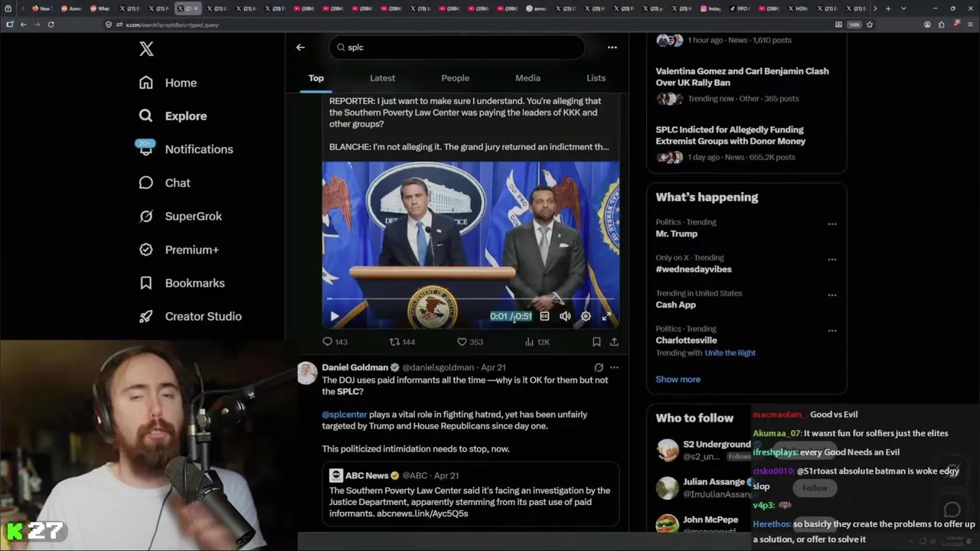Switch to the Media tab

pyautogui.click(x=528, y=78)
